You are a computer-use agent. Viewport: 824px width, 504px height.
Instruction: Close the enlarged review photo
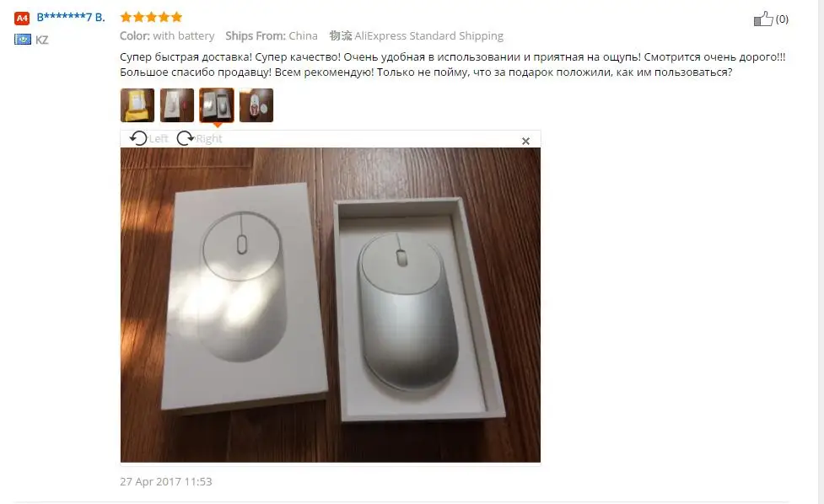525,141
